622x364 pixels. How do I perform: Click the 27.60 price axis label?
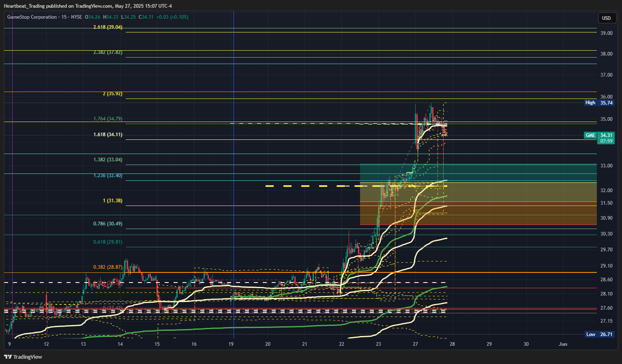click(606, 308)
